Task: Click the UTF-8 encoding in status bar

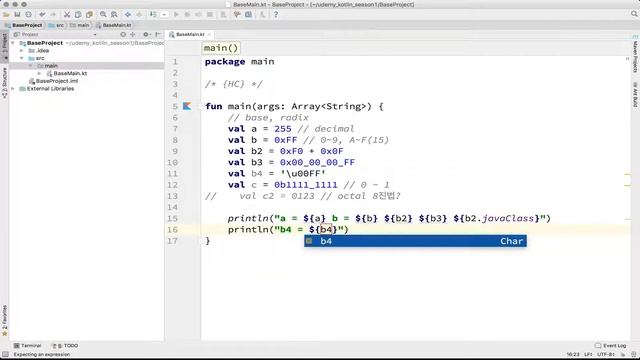Action: point(607,354)
